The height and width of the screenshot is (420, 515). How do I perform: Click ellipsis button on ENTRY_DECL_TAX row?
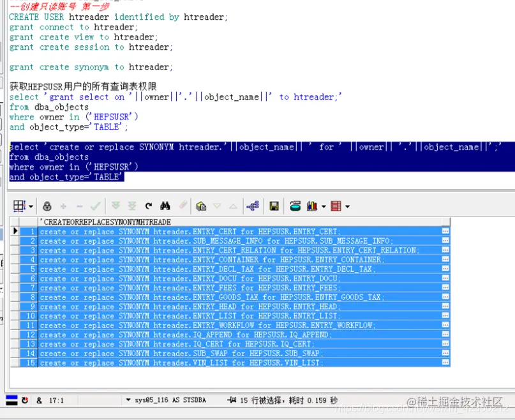pyautogui.click(x=445, y=269)
